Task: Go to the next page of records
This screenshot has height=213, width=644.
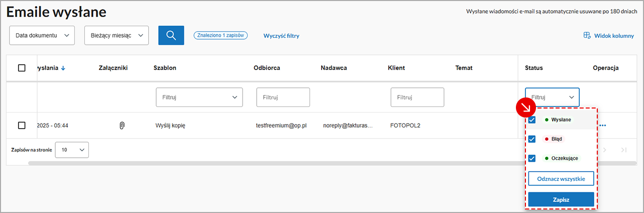Action: point(605,150)
